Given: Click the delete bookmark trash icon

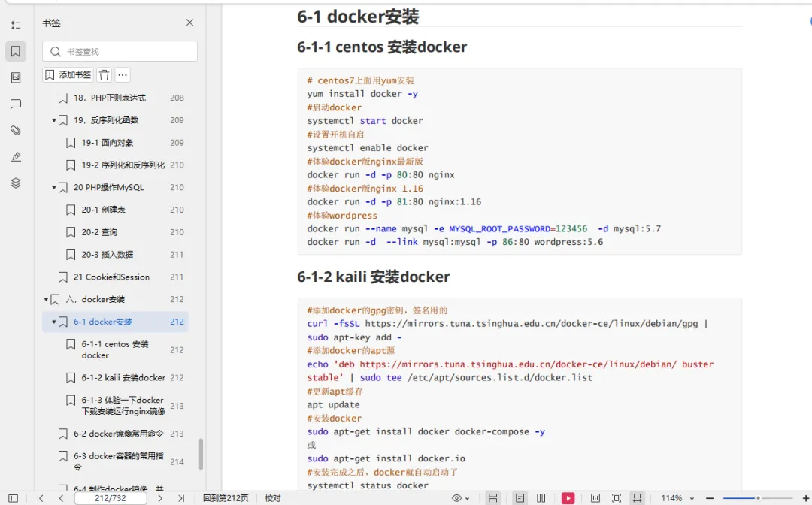Looking at the screenshot, I should click(x=104, y=75).
